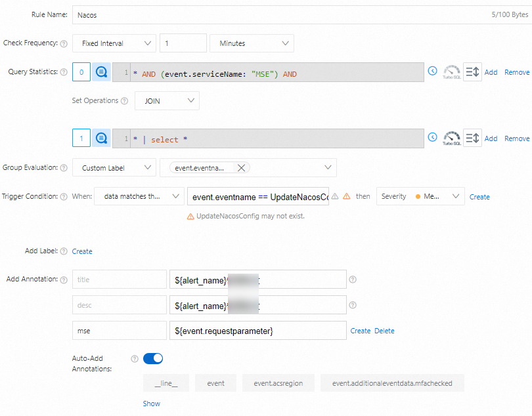Screen dimensions: 532x416
Task: Click title annotation value field
Action: point(258,280)
